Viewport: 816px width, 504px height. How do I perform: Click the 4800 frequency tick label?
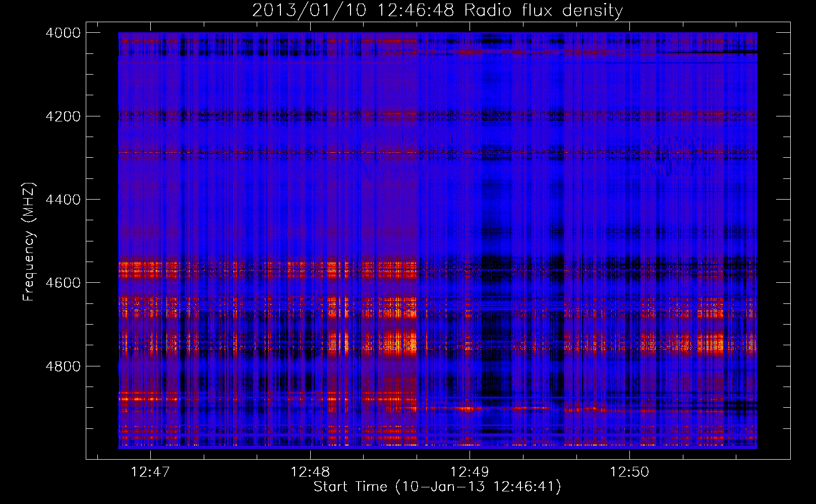point(63,366)
